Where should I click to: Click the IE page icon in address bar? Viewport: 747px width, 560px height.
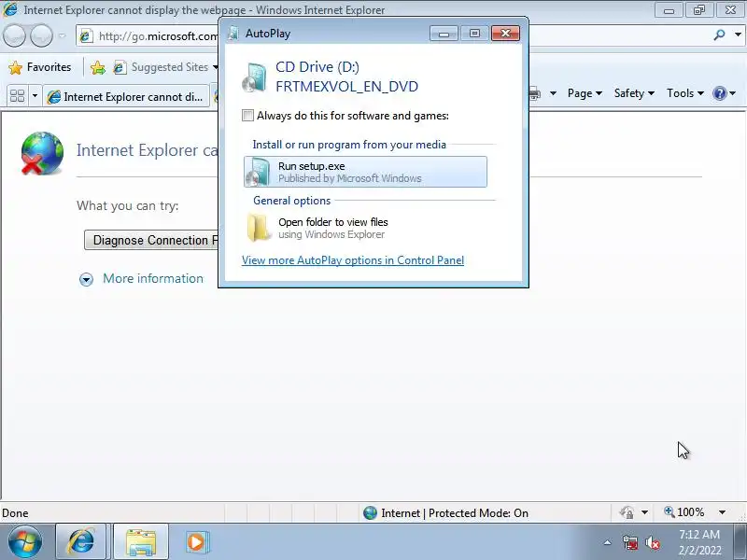(x=86, y=36)
